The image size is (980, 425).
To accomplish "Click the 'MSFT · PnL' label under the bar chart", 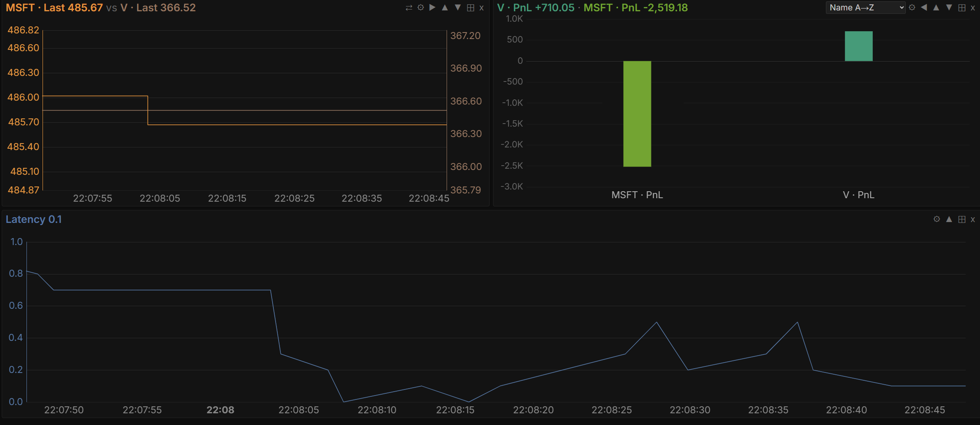I will (x=637, y=195).
